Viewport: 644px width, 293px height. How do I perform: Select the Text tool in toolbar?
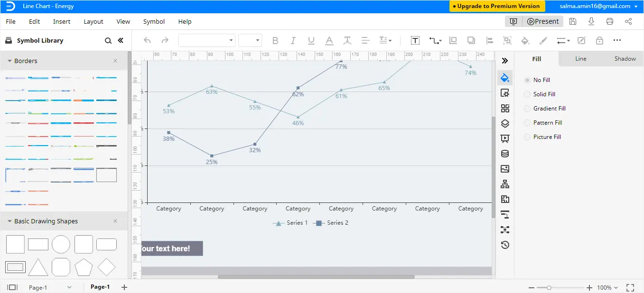tap(415, 40)
